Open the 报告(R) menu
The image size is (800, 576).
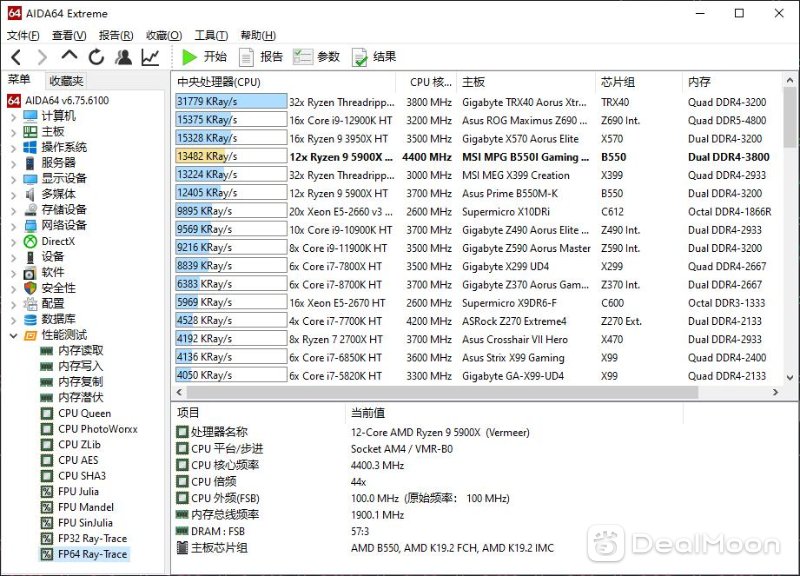(x=116, y=35)
